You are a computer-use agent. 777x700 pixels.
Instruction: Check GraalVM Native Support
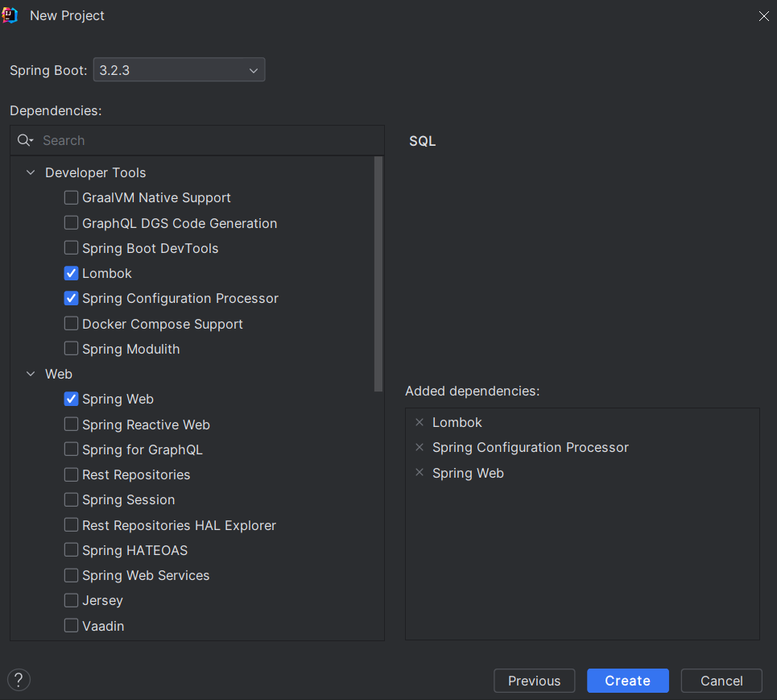tap(72, 198)
